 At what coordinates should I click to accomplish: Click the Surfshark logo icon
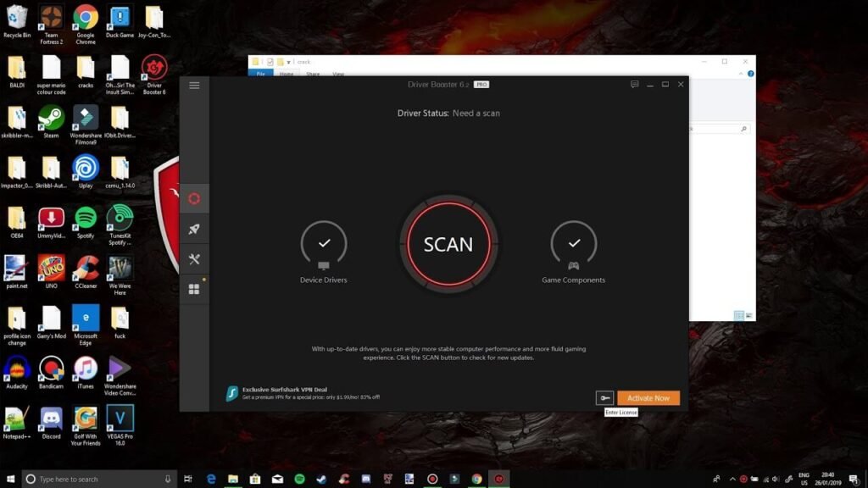point(232,393)
